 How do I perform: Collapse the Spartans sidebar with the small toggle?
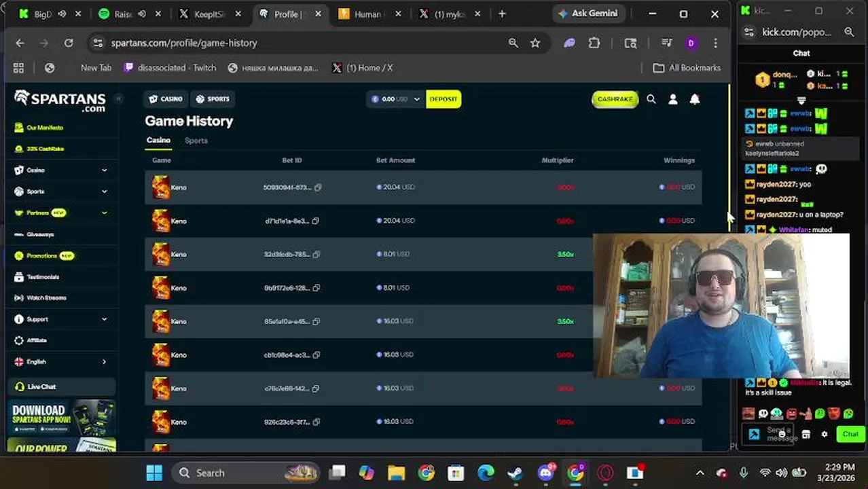[117, 99]
